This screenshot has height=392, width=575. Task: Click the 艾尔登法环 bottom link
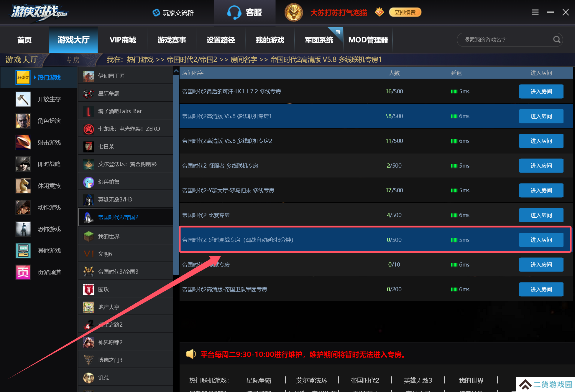[312, 380]
